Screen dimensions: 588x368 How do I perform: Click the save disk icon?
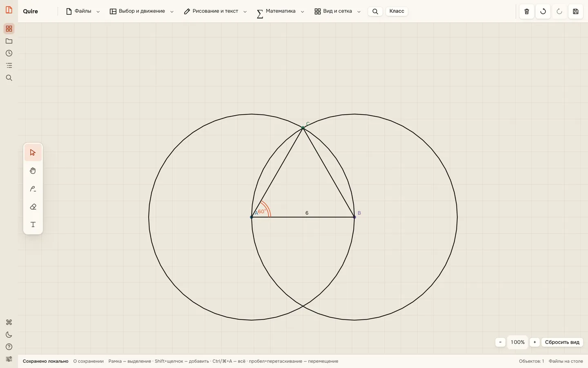[x=576, y=11]
